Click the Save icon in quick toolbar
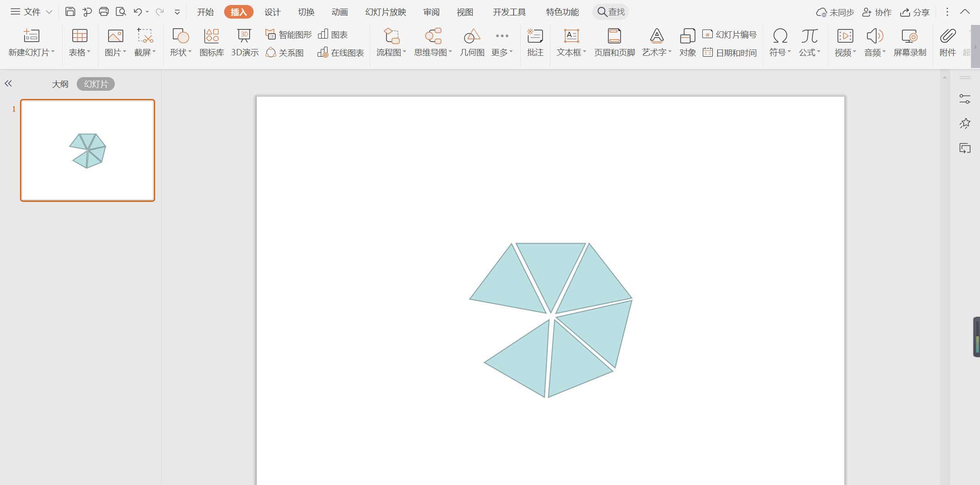The image size is (980, 485). pyautogui.click(x=70, y=12)
